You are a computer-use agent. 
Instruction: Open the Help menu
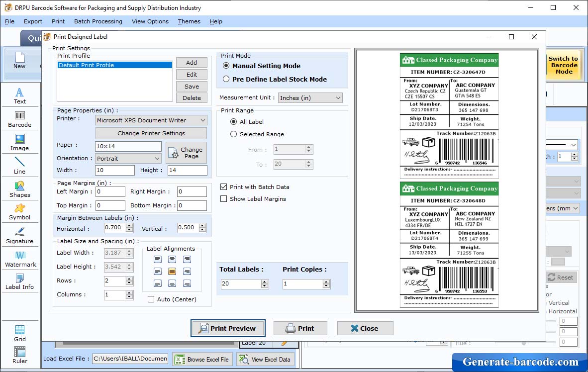tap(216, 21)
